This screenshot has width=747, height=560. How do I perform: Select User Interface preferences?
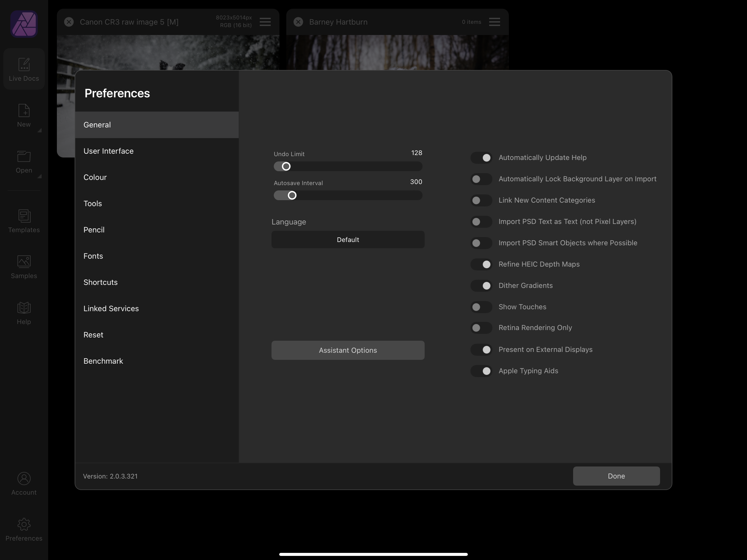click(157, 151)
